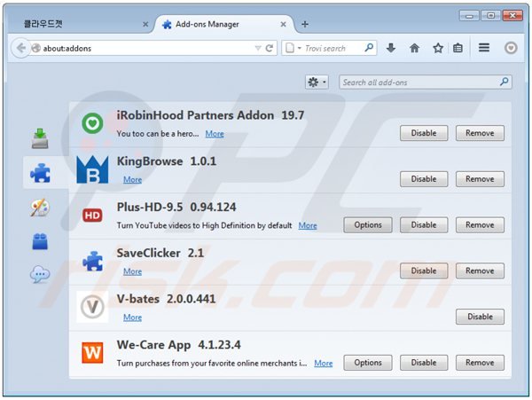Remove the SaveClicker extension

click(x=480, y=271)
